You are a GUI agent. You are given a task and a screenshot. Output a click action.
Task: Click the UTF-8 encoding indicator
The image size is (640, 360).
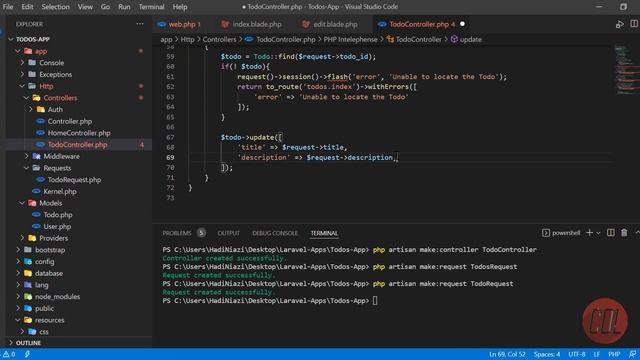577,354
